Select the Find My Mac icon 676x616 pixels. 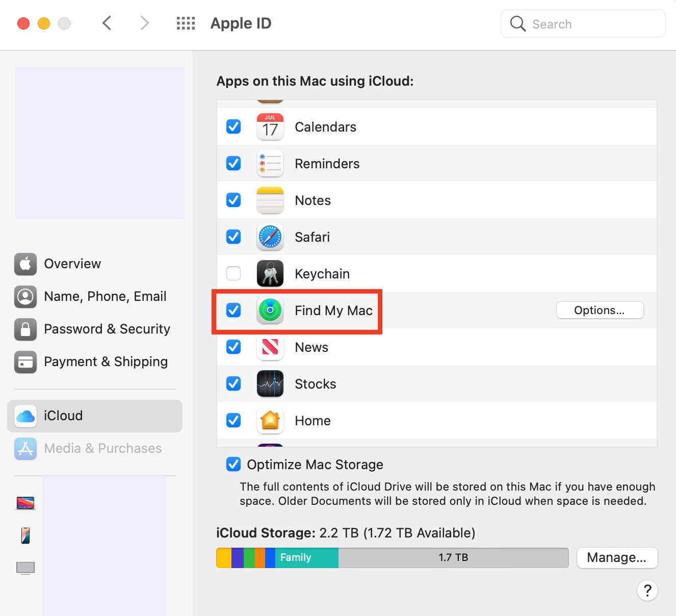point(270,310)
